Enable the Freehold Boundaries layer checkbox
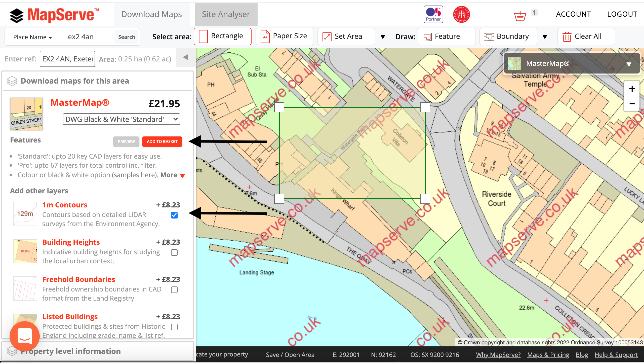644x363 pixels. [x=174, y=290]
